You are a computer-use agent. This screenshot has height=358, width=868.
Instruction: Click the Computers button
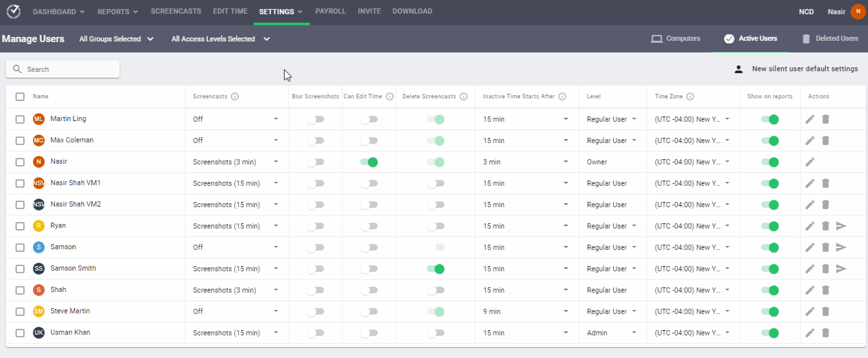click(675, 39)
